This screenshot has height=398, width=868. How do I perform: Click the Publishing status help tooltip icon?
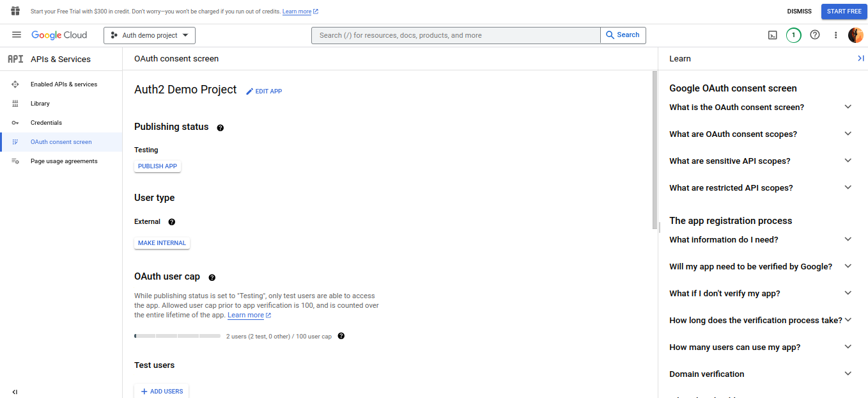coord(220,127)
